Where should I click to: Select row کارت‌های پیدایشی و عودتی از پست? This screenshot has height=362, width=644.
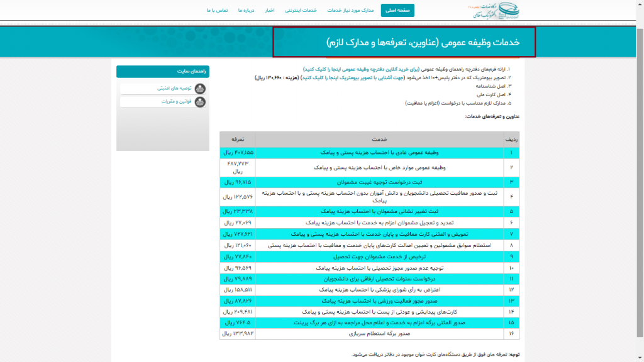pos(369,312)
